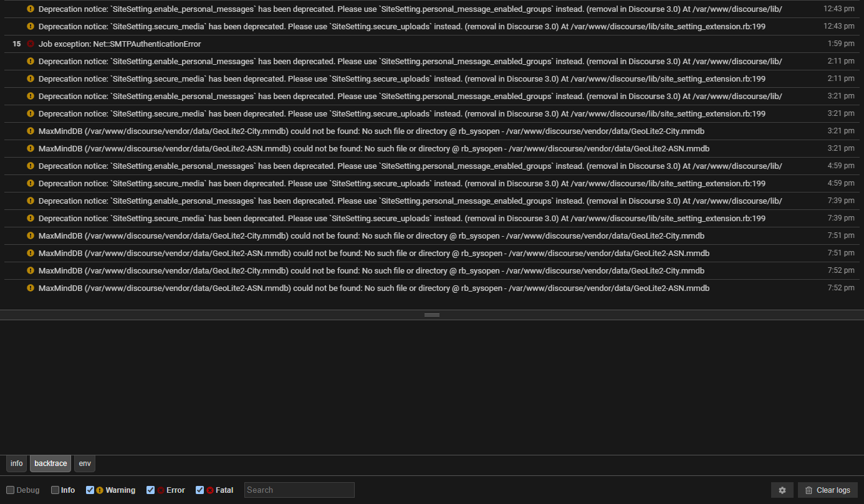Click the error icon beside Net::SMTPAuthenticationError

31,44
